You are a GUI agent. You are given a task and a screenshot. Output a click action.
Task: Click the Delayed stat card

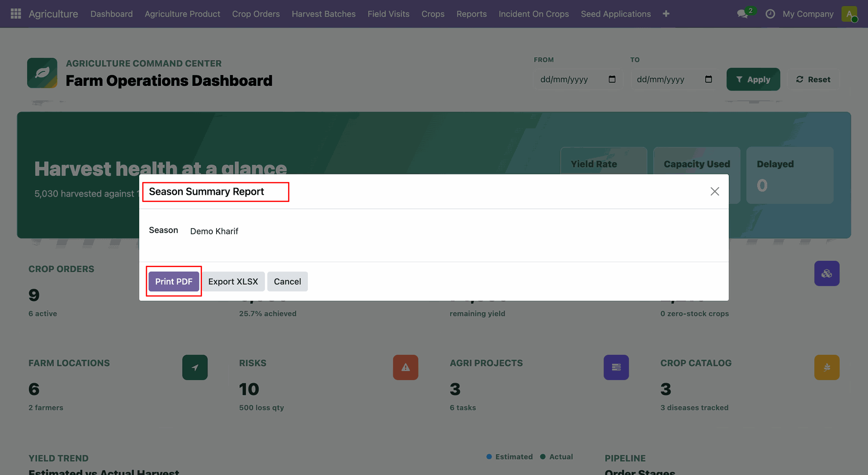(790, 175)
